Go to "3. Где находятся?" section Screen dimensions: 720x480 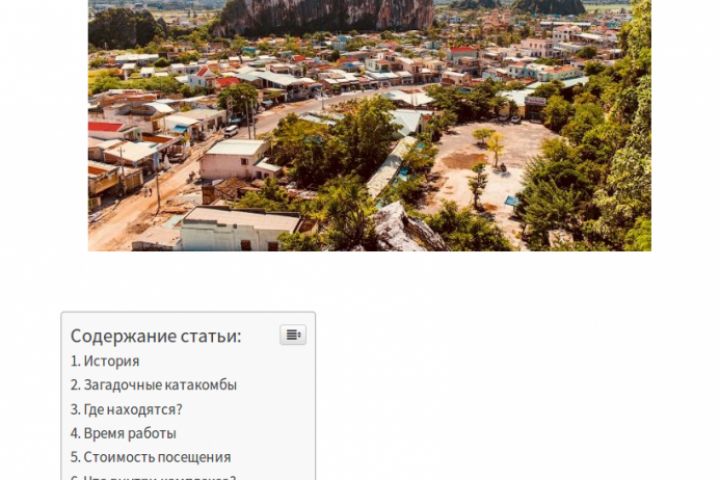coord(126,409)
